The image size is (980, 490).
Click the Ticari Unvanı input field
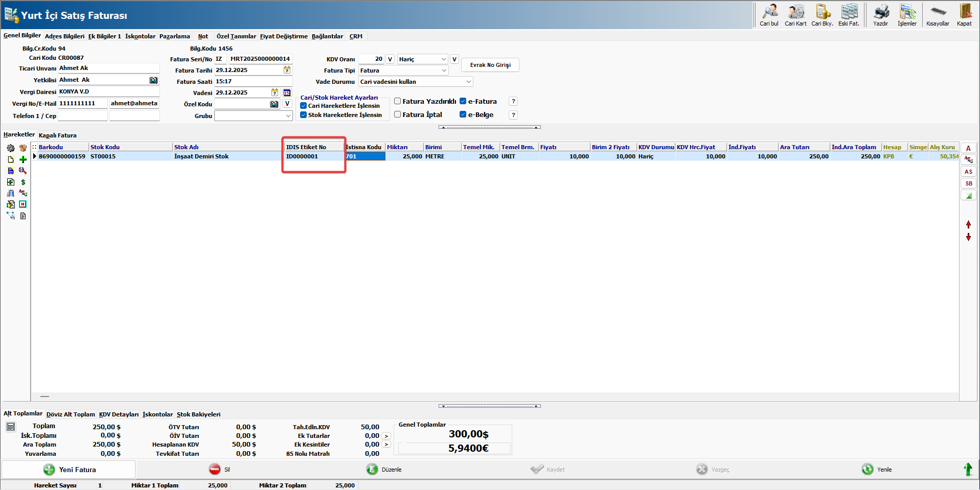click(x=108, y=68)
